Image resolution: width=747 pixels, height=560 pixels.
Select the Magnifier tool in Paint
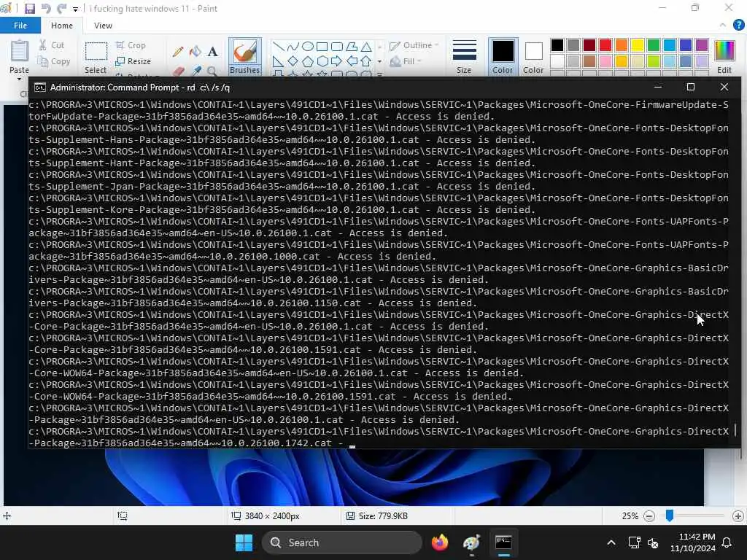click(212, 71)
